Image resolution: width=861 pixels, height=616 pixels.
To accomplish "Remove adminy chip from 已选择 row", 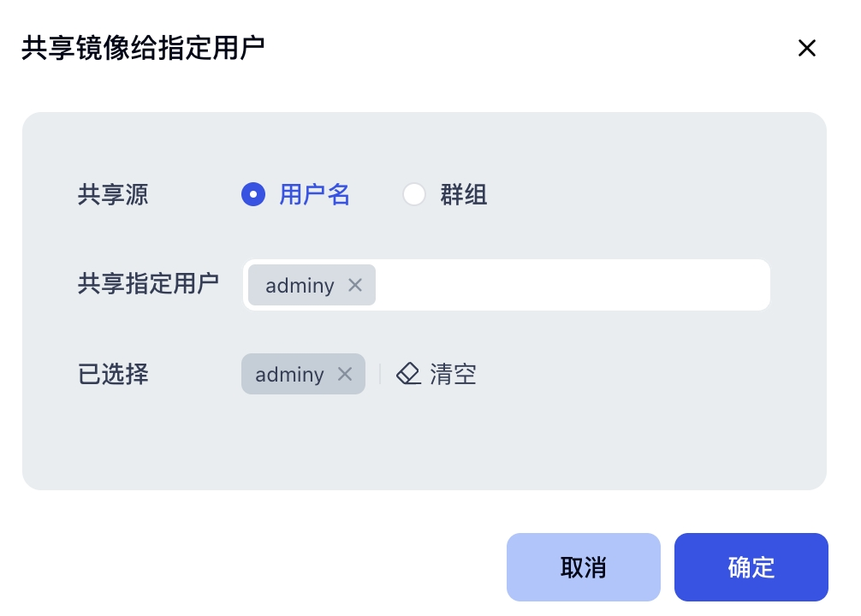I will (x=345, y=374).
